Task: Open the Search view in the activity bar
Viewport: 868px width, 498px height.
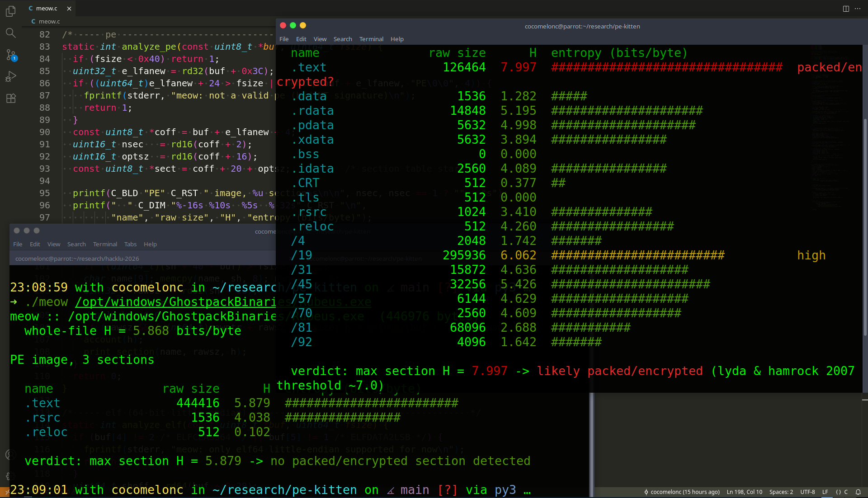Action: click(x=11, y=33)
